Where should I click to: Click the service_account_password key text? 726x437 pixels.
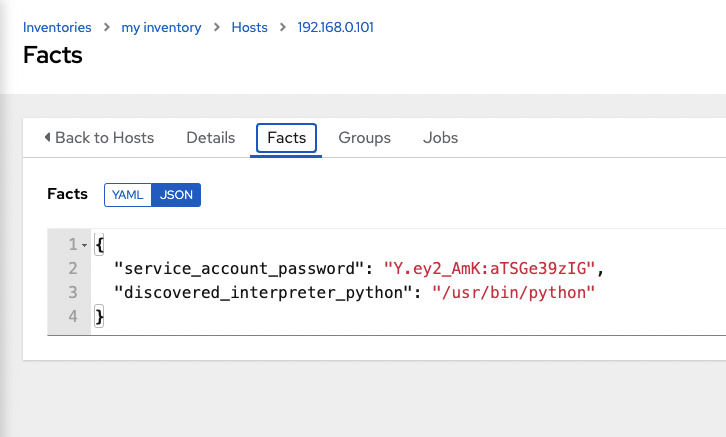click(238, 268)
